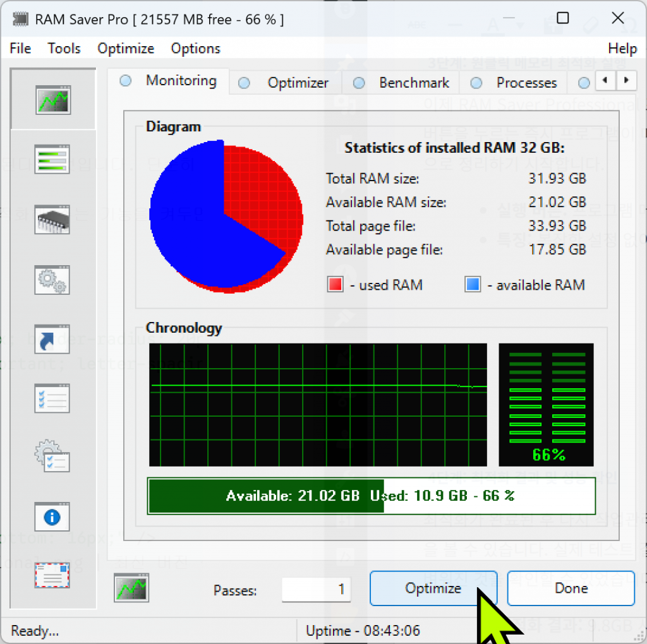Open the Tools menu

(64, 48)
